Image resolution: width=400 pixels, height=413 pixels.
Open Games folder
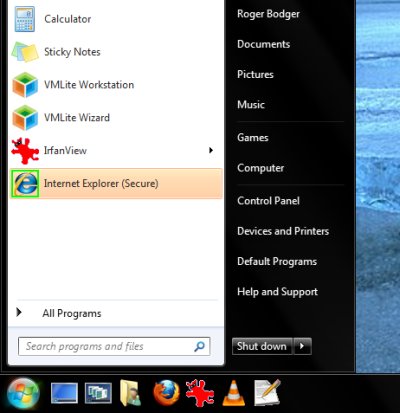(253, 137)
